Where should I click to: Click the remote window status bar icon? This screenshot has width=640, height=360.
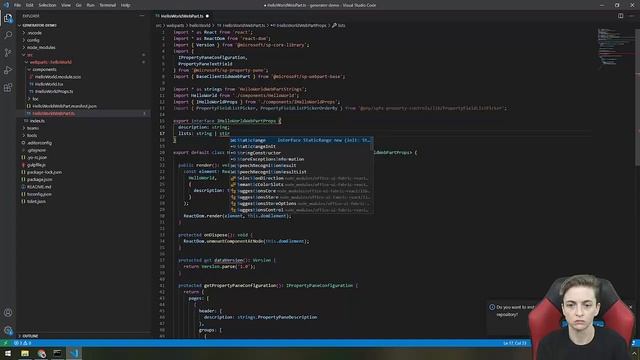[5, 343]
